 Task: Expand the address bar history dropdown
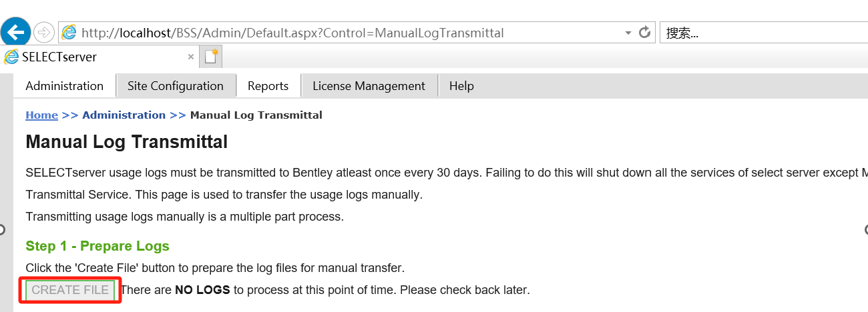[x=628, y=33]
